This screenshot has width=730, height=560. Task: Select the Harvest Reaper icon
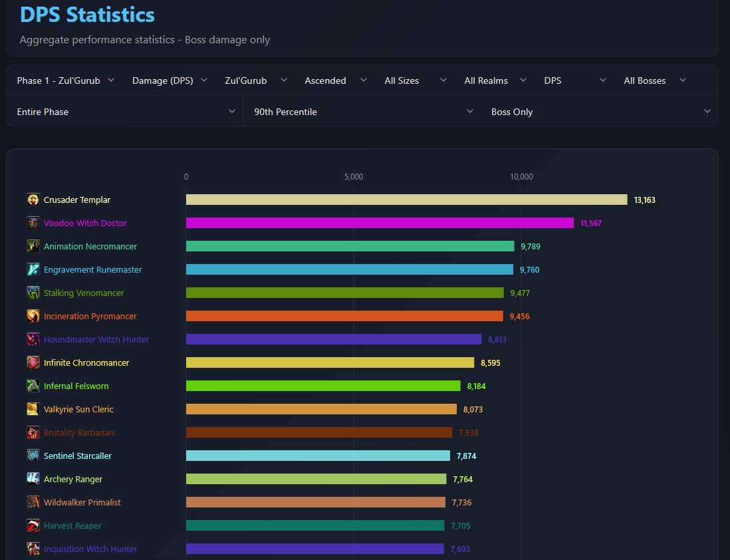(x=33, y=526)
